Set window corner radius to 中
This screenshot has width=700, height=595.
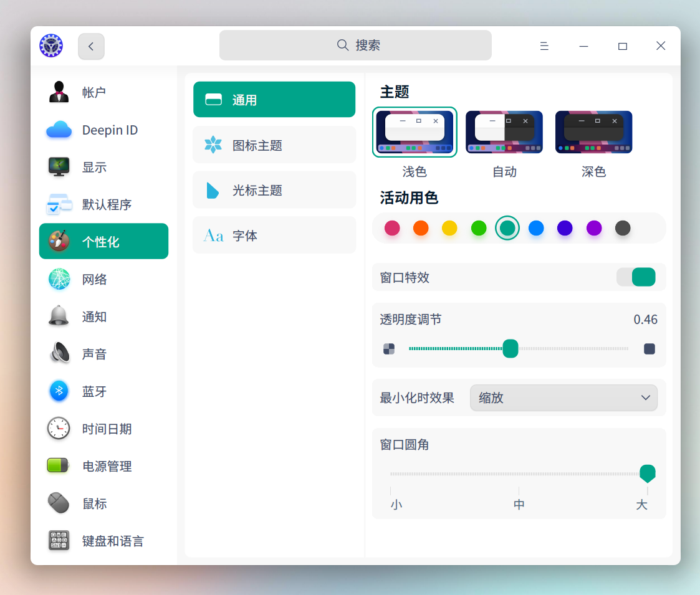[x=519, y=505]
